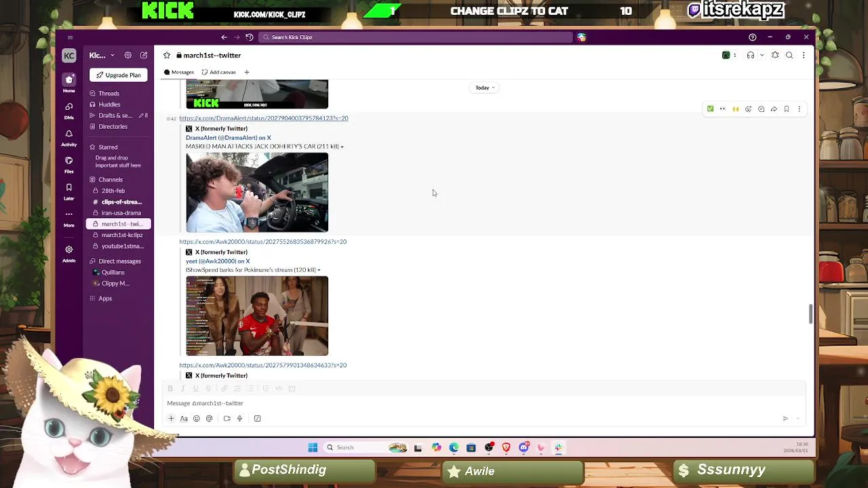The image size is (868, 488).
Task: Reply in thread on hovered message
Action: point(761,109)
